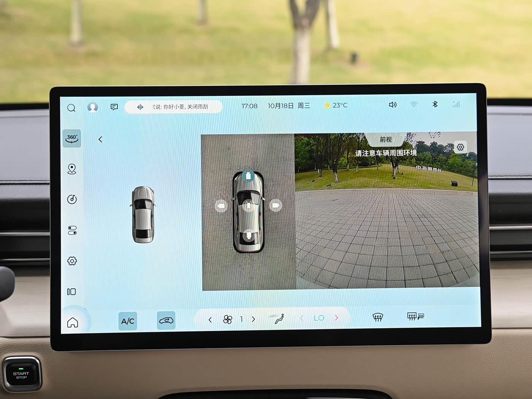The image size is (532, 399).
Task: Decrease the fan speed with left arrow
Action: pyautogui.click(x=210, y=320)
